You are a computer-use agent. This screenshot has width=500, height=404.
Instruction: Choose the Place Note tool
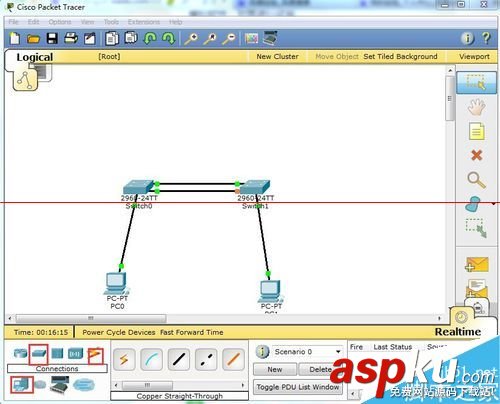point(477,131)
